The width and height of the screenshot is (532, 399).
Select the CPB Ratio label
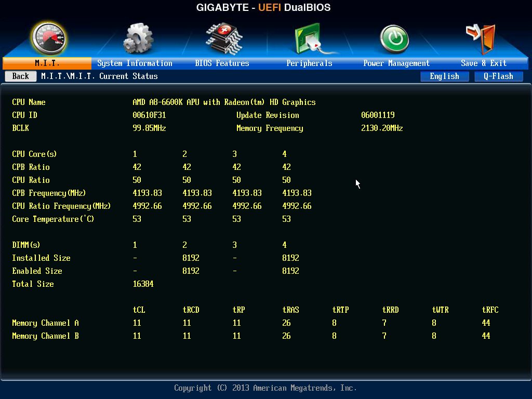[31, 167]
